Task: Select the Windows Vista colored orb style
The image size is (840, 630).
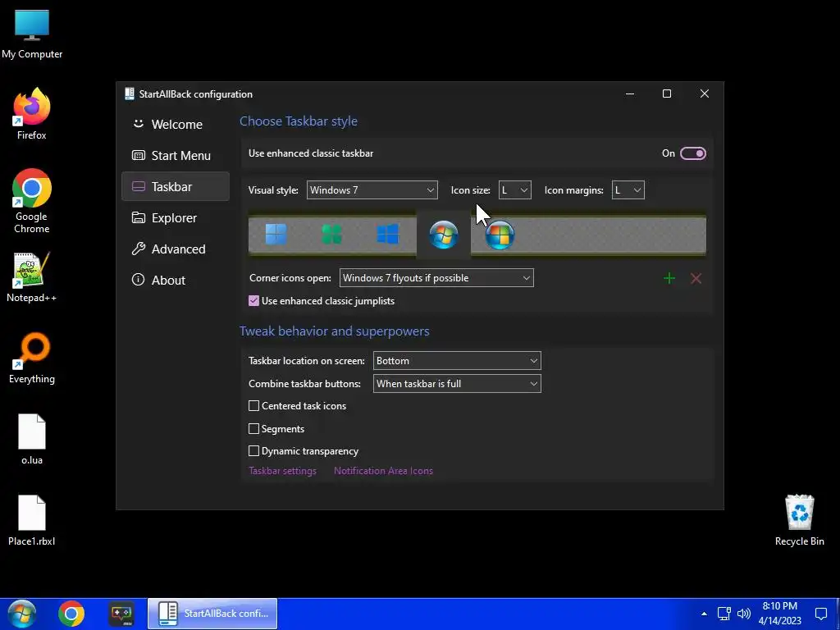Action: (500, 235)
